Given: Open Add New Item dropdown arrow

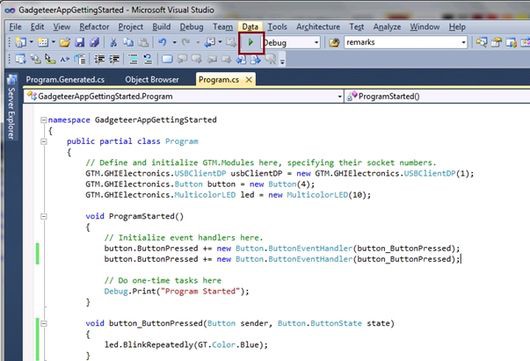Looking at the screenshot, I should 53,42.
